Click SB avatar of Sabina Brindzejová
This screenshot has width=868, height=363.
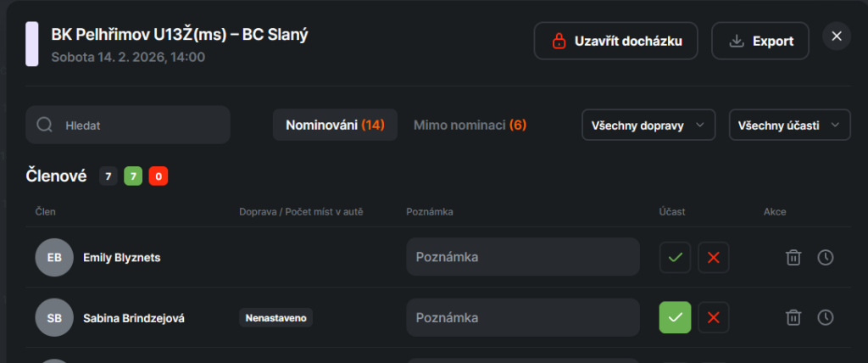(54, 318)
